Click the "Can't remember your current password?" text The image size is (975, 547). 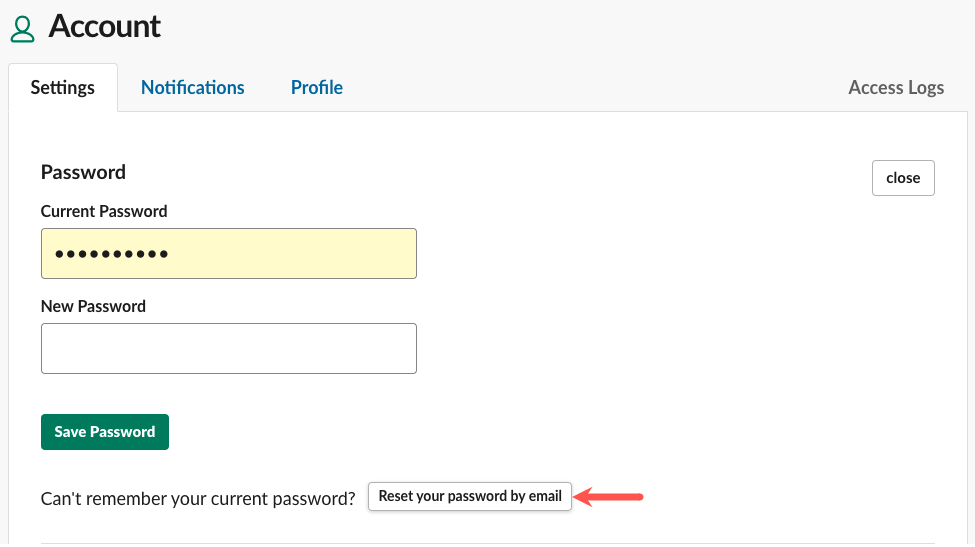coord(198,498)
